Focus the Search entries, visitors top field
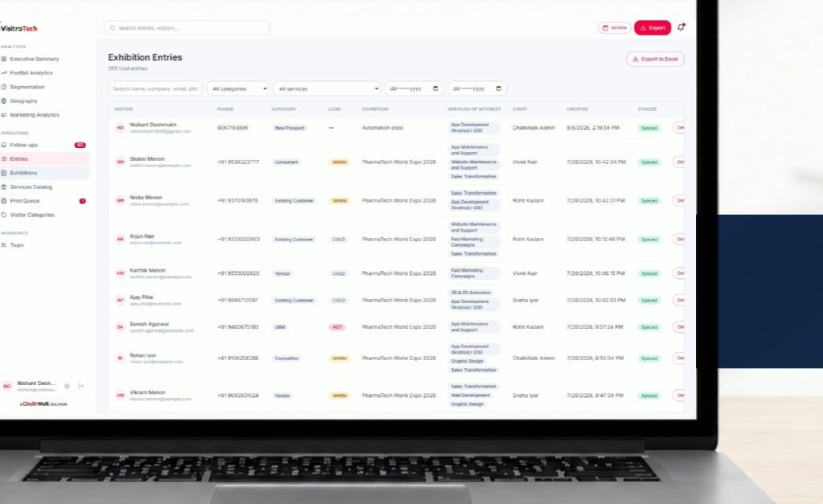Screen dimensions: 823x504 click(187, 28)
